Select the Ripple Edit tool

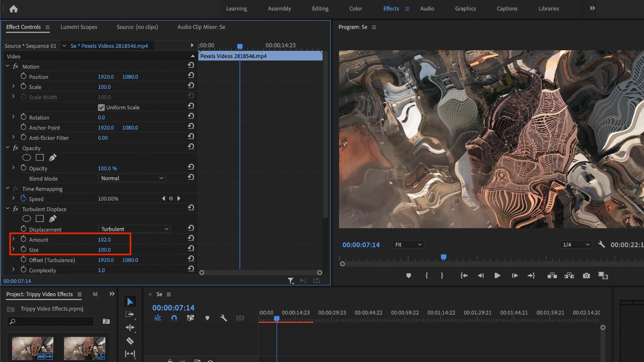pos(130,327)
